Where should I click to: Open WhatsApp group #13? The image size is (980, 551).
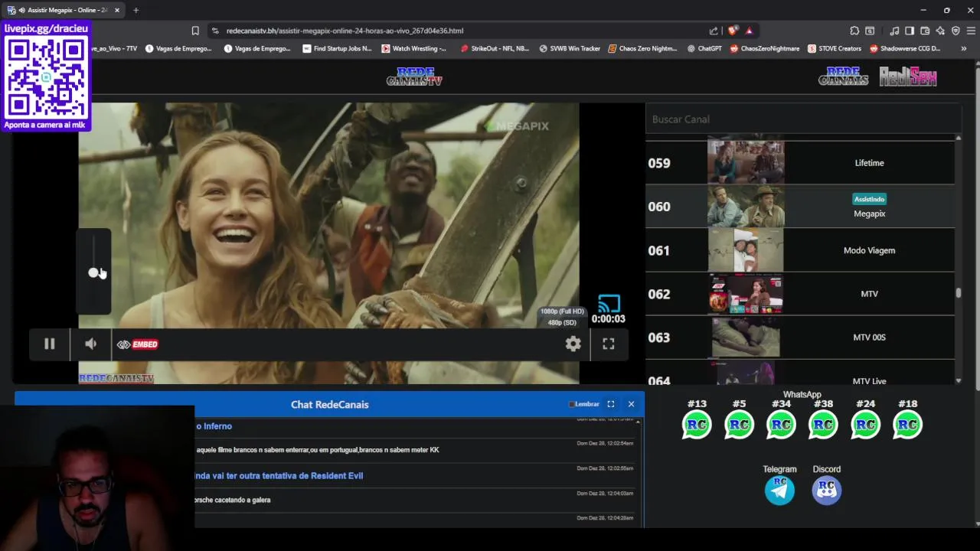click(697, 425)
